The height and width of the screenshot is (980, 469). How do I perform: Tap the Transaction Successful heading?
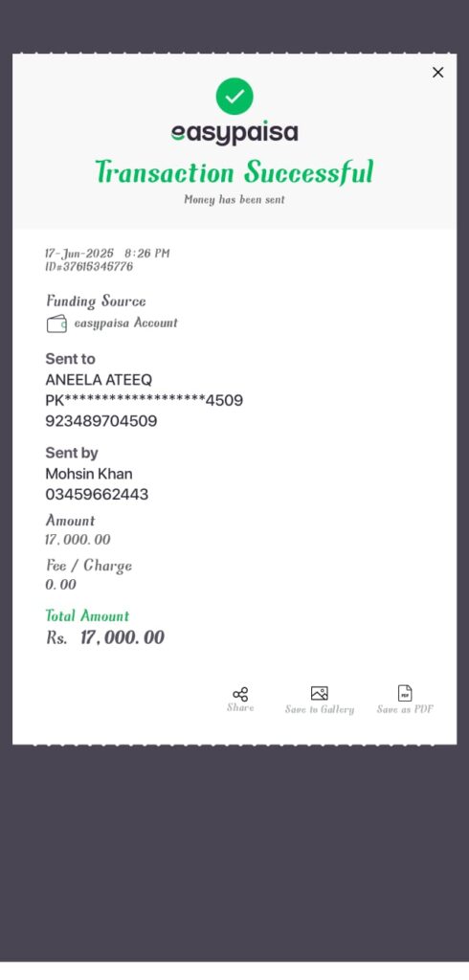[x=234, y=172]
